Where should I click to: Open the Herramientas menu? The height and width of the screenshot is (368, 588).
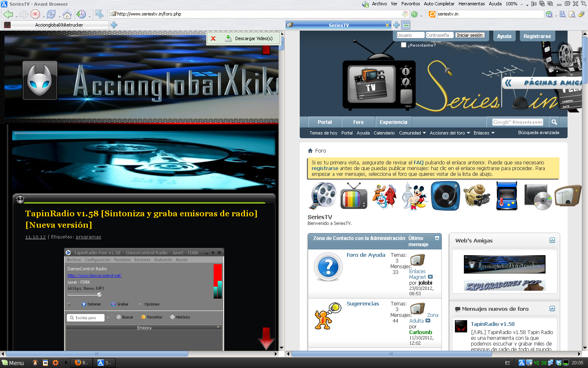point(472,4)
